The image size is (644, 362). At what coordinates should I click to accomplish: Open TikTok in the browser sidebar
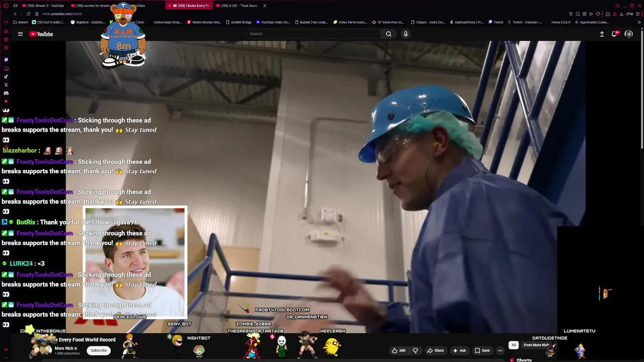coord(6,76)
